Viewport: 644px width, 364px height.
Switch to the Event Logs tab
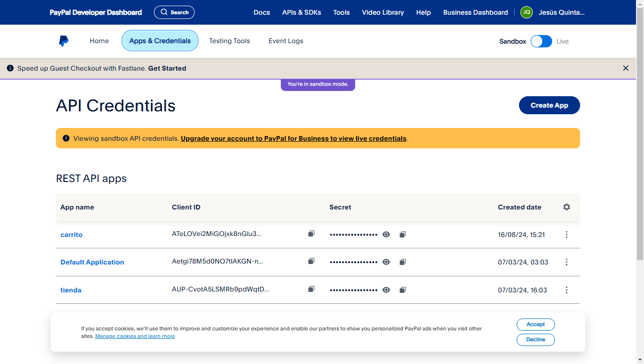click(286, 41)
